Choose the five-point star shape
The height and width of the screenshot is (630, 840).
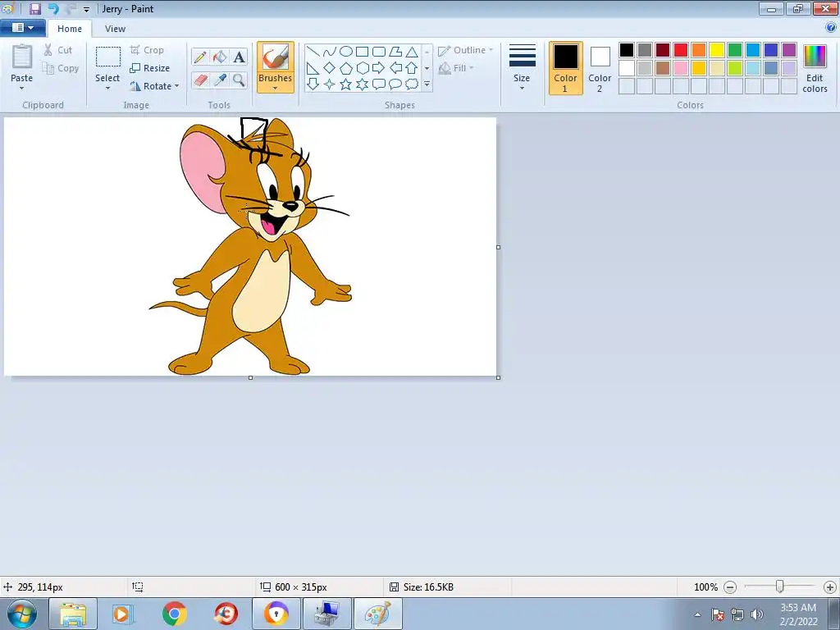(346, 84)
